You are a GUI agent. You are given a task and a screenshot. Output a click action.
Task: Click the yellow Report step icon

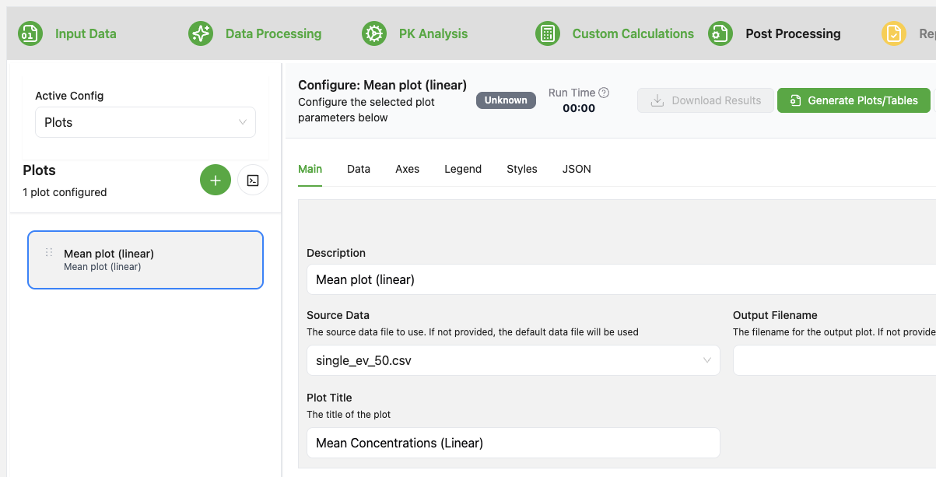click(893, 34)
